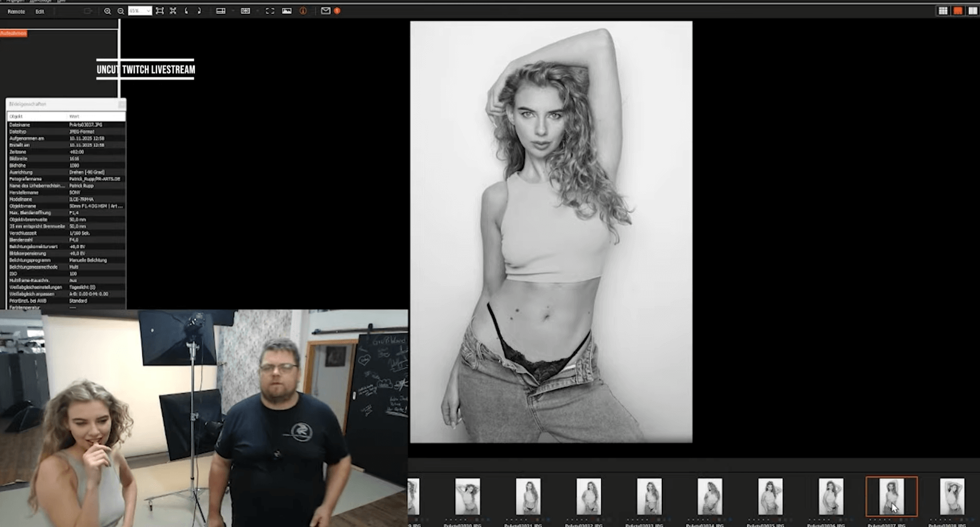Click the zoom out magnifier icon
The width and height of the screenshot is (980, 527).
pos(120,11)
